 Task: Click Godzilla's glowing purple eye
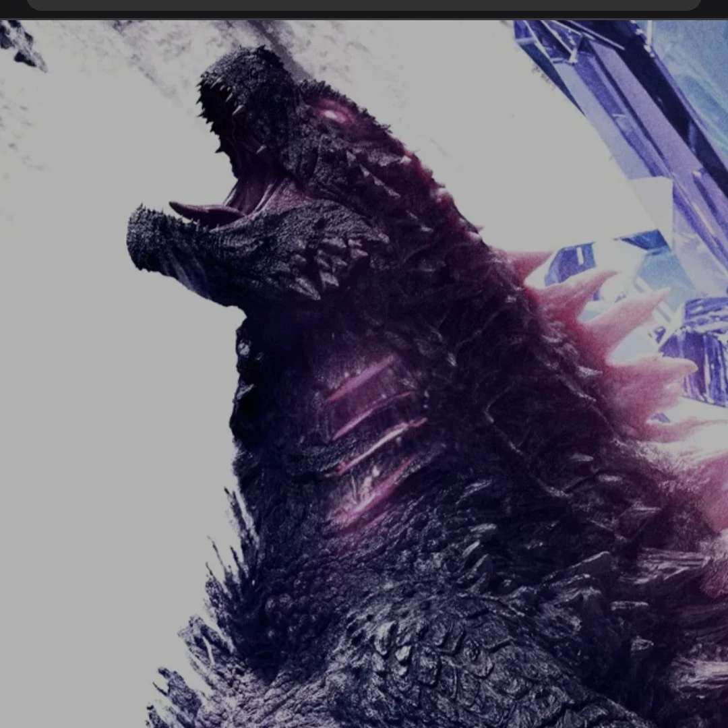(x=335, y=115)
